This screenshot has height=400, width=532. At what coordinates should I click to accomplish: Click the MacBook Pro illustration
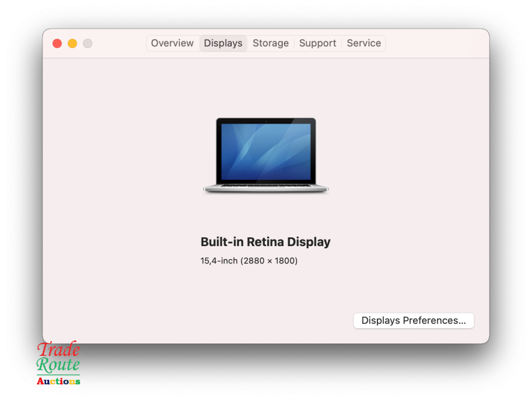(265, 155)
